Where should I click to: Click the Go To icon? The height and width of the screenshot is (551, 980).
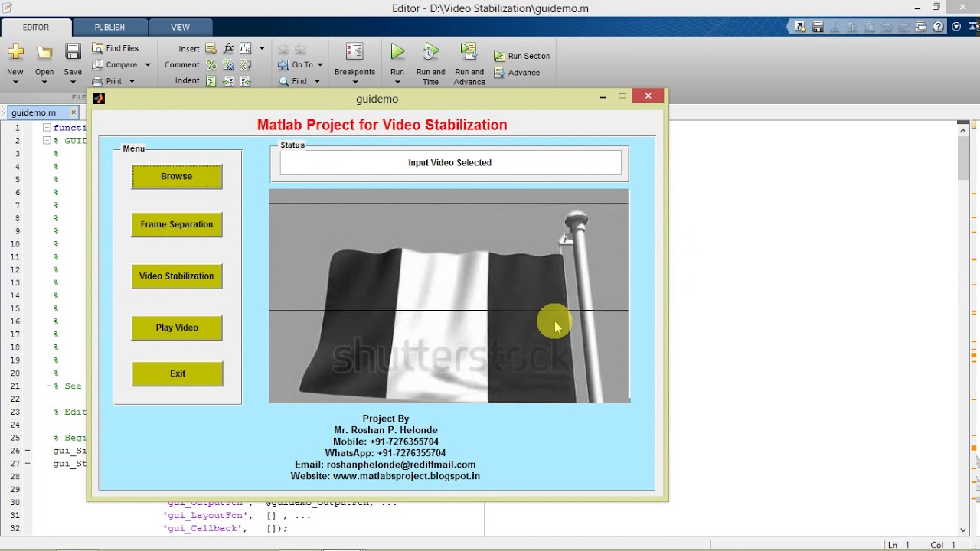pyautogui.click(x=283, y=65)
